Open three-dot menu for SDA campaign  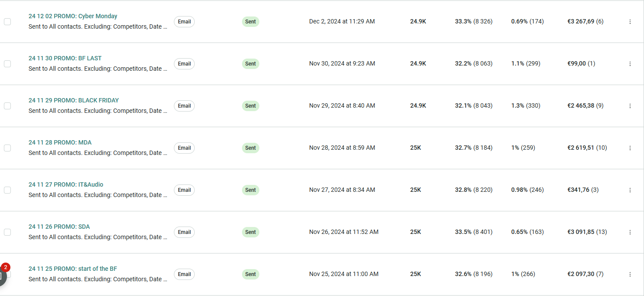coord(630,232)
